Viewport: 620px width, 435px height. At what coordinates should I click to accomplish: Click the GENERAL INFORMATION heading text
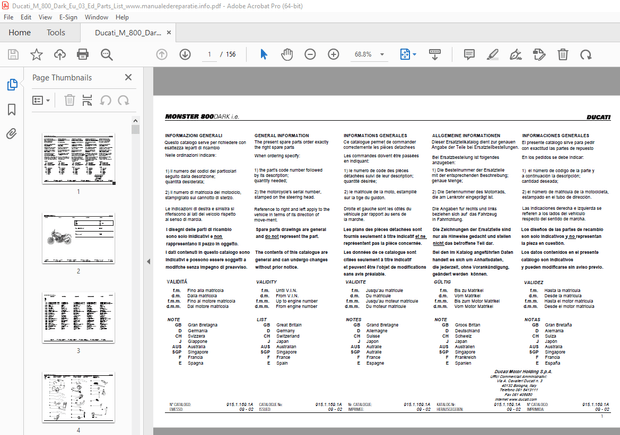pyautogui.click(x=282, y=136)
